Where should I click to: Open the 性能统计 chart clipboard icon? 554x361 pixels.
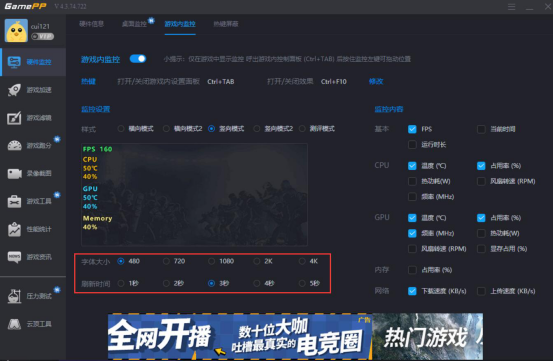(14, 229)
